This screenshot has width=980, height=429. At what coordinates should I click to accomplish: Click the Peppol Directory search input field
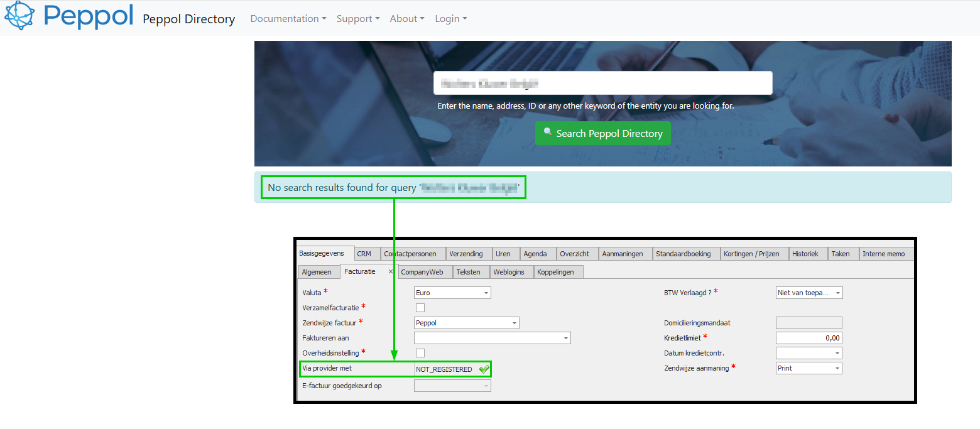coord(602,83)
